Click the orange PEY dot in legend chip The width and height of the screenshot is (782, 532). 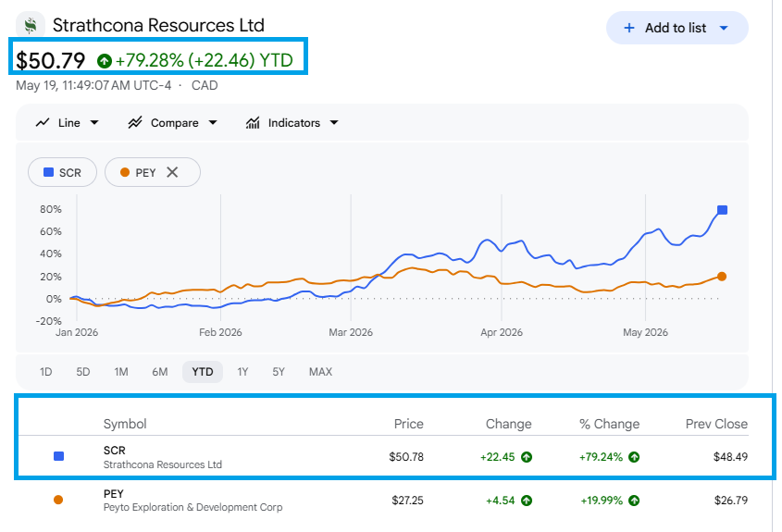[x=125, y=172]
